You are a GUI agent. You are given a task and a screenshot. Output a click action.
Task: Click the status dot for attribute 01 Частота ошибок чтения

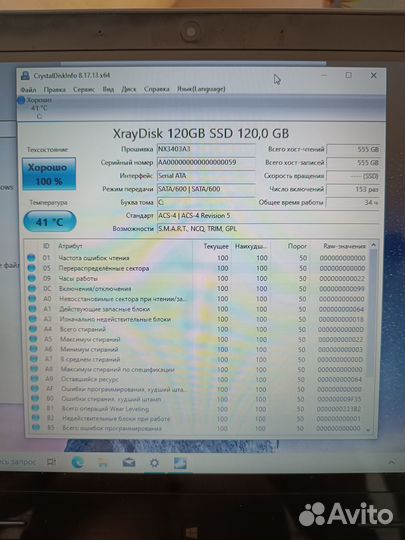31,258
